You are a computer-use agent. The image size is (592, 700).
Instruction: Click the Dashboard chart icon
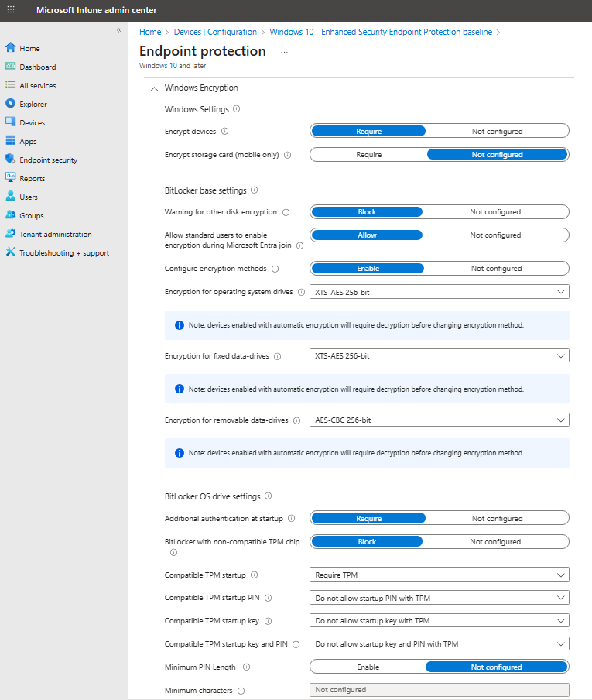click(11, 66)
